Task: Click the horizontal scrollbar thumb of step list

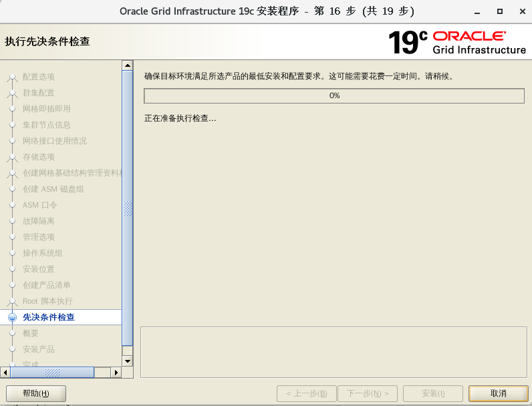Action: (52, 373)
